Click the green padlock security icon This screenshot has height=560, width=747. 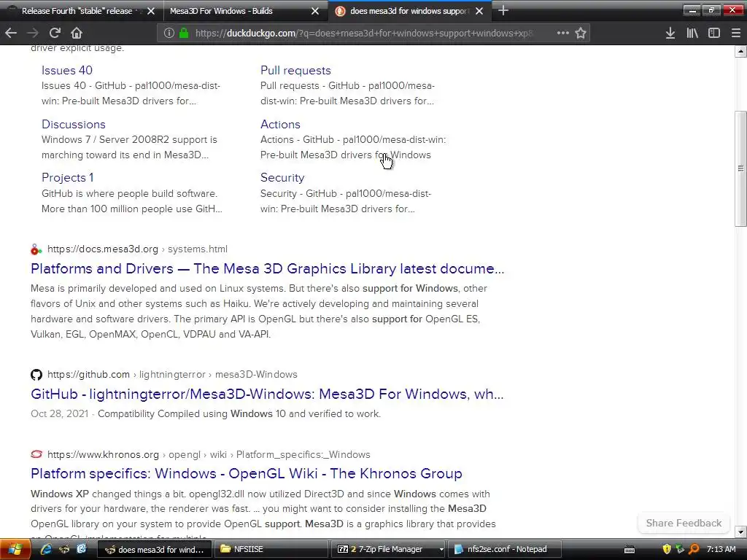tap(184, 33)
